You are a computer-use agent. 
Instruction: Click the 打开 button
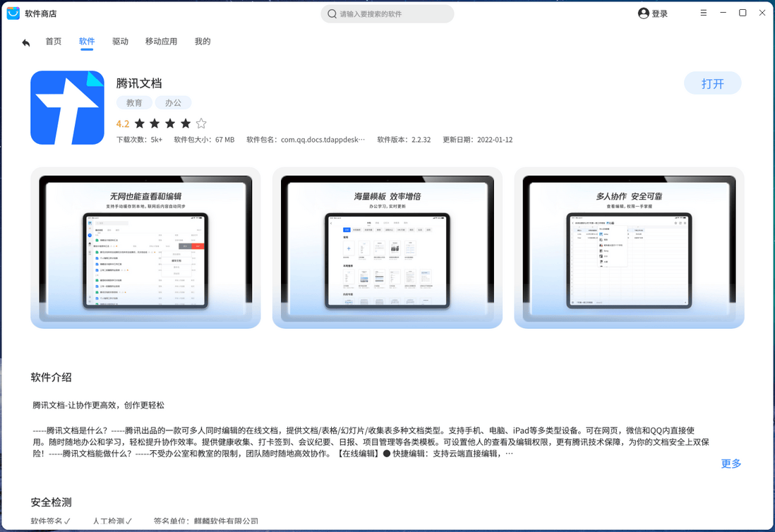pyautogui.click(x=712, y=83)
